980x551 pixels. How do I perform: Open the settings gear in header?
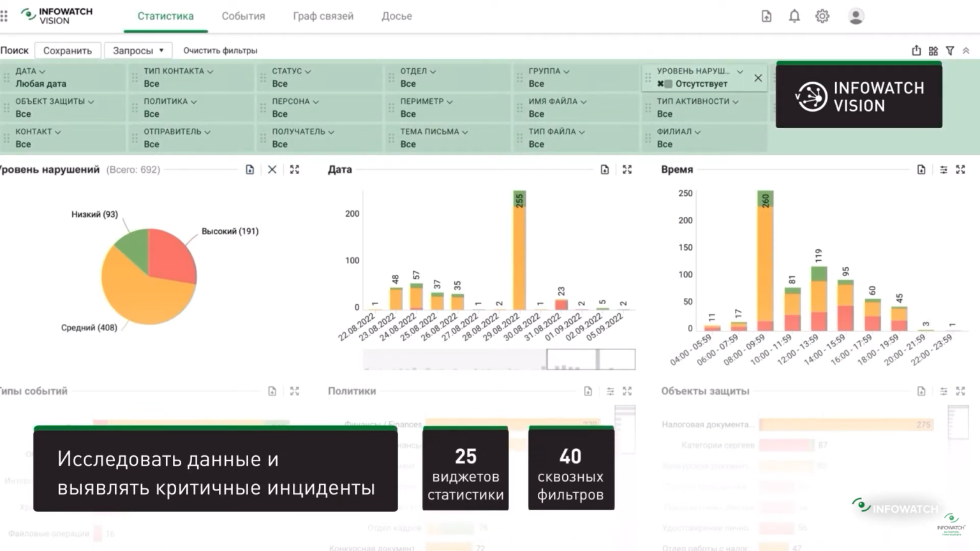click(x=822, y=17)
